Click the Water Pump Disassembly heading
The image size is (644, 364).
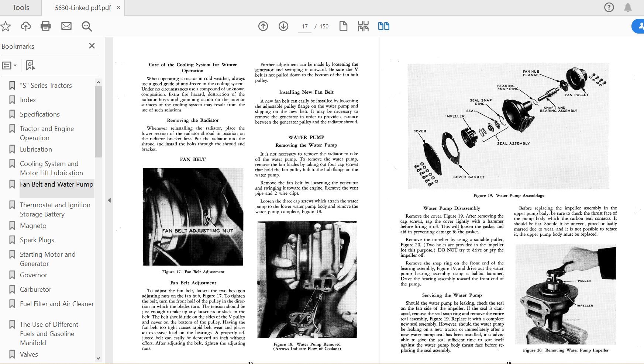[x=452, y=208]
